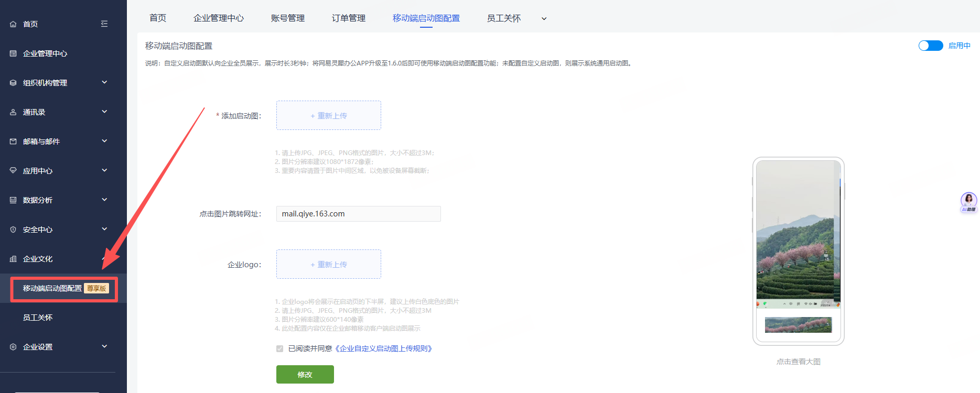This screenshot has height=393, width=980.
Task: Click the 通讯录 person icon
Action: click(x=13, y=112)
